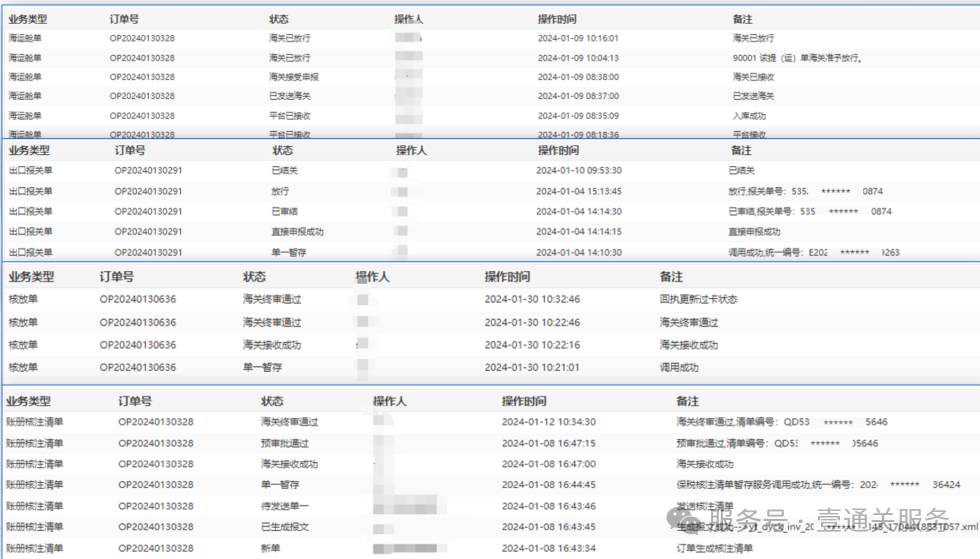Viewport: 980px width, 559px height.
Task: Select the row timestamped 2024-01-10 09:53:30
Action: (579, 171)
